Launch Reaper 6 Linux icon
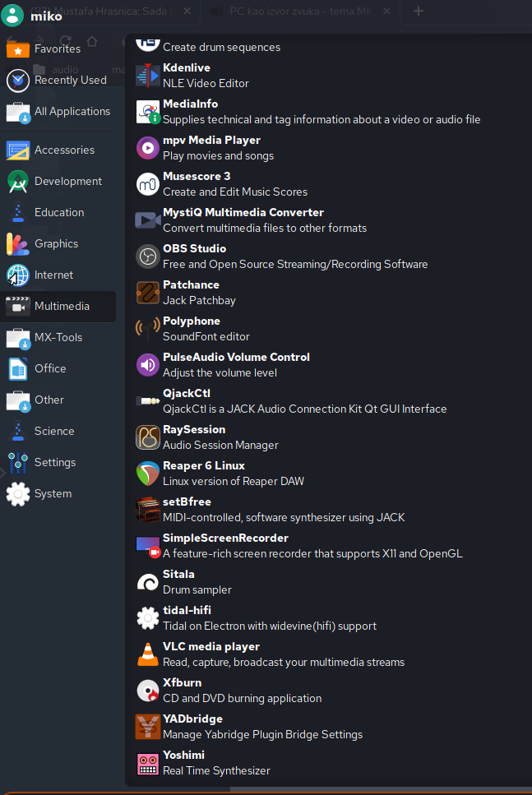 [147, 474]
